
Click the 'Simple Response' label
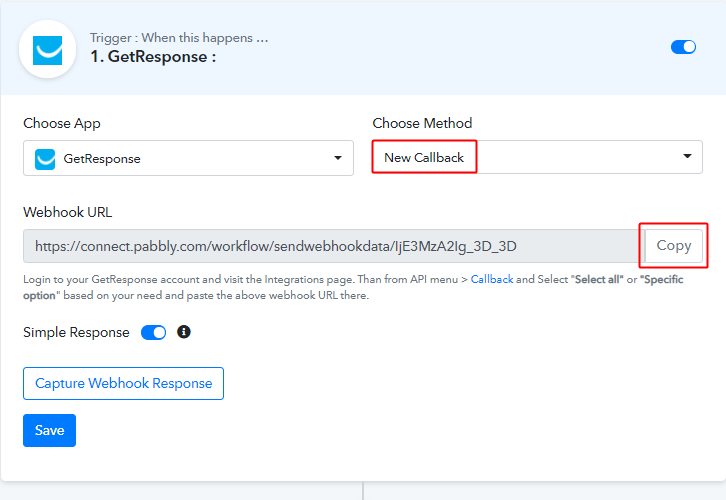coord(76,332)
